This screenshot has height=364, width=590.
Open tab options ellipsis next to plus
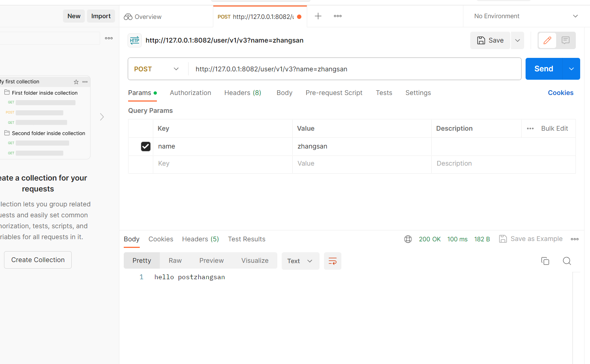pos(338,16)
